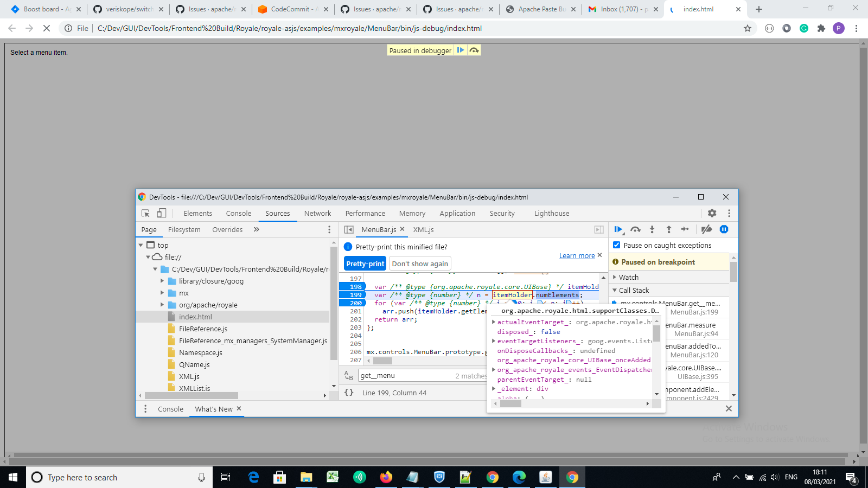This screenshot has height=488, width=868.
Task: Resume script execution in the debugger
Action: click(618, 229)
